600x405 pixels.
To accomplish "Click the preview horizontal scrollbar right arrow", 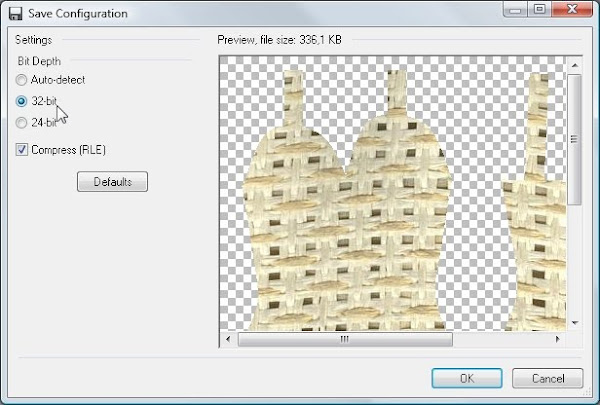I will 557,339.
